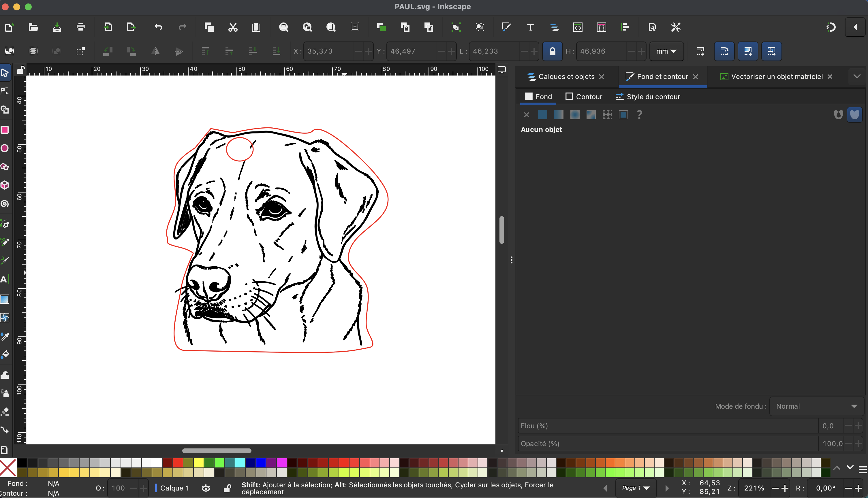This screenshot has width=868, height=498.
Task: Close Vectoriser un objet matriciel panel
Action: pos(830,77)
